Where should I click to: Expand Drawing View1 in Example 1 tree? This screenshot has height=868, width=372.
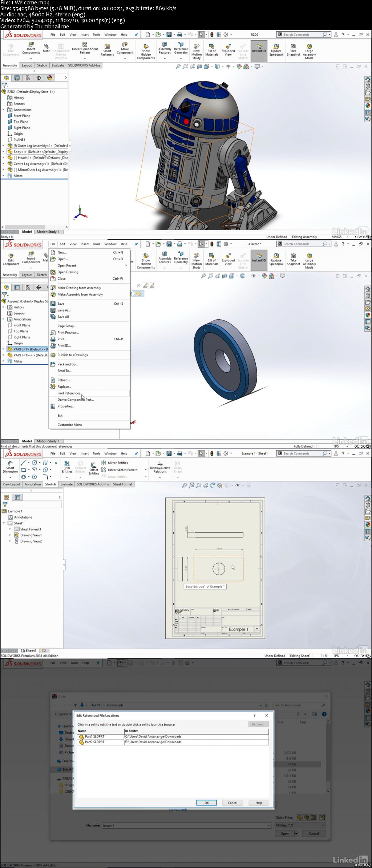[x=10, y=535]
